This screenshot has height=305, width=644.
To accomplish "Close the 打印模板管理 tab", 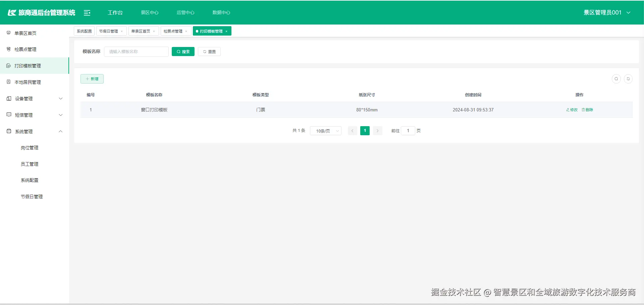I will click(x=226, y=31).
